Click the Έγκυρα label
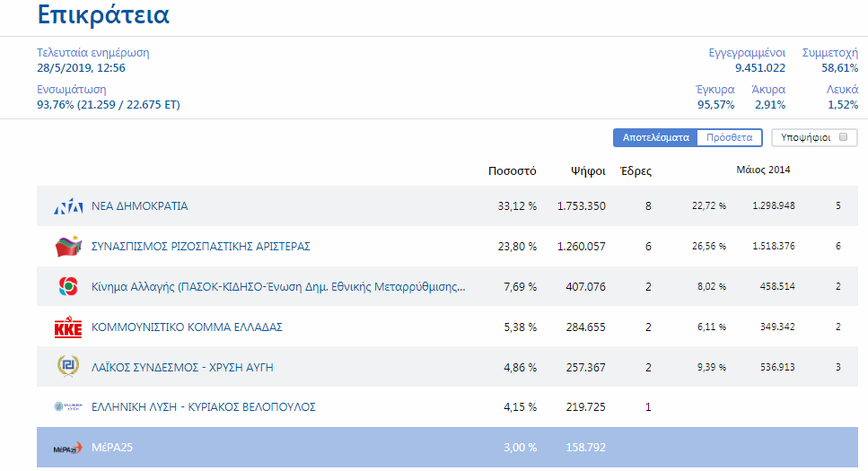The image size is (868, 471). (715, 89)
